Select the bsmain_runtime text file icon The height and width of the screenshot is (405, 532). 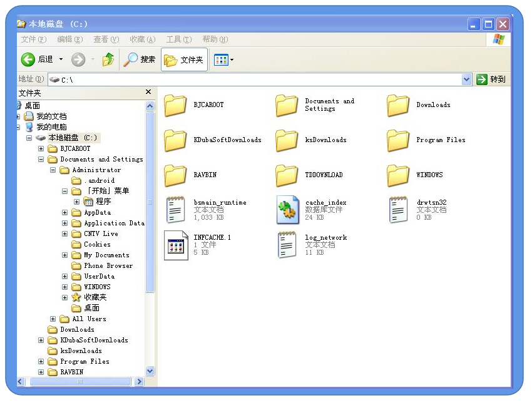tap(175, 210)
